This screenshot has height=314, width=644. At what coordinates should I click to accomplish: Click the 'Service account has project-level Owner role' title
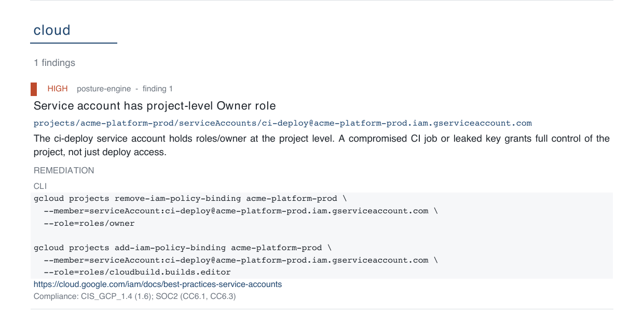[x=155, y=106]
